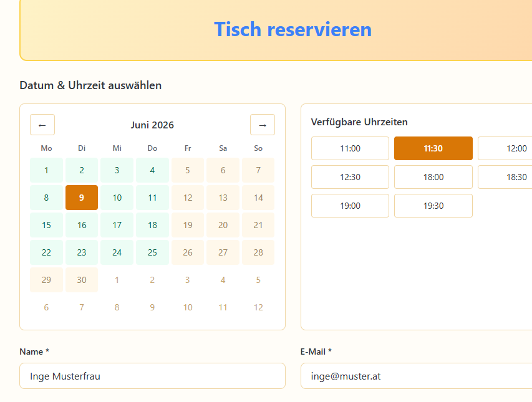Click Saturday June 20 cell
Image resolution: width=532 pixels, height=402 pixels.
(223, 225)
